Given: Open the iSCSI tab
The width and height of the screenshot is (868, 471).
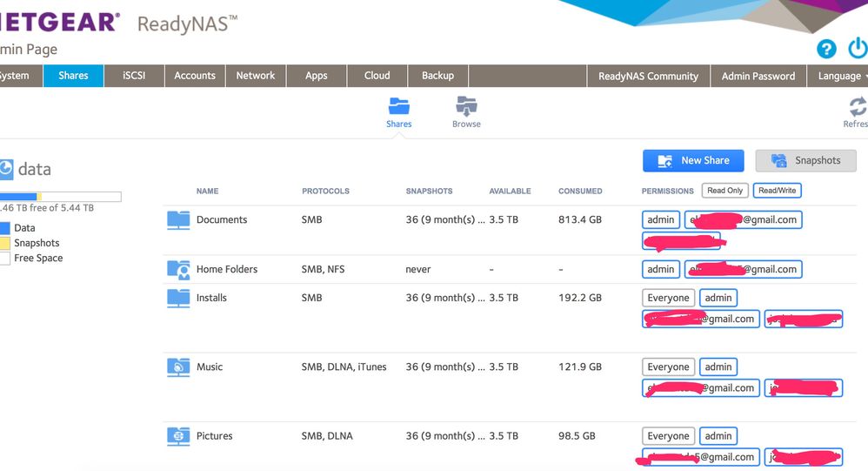Looking at the screenshot, I should [x=134, y=76].
